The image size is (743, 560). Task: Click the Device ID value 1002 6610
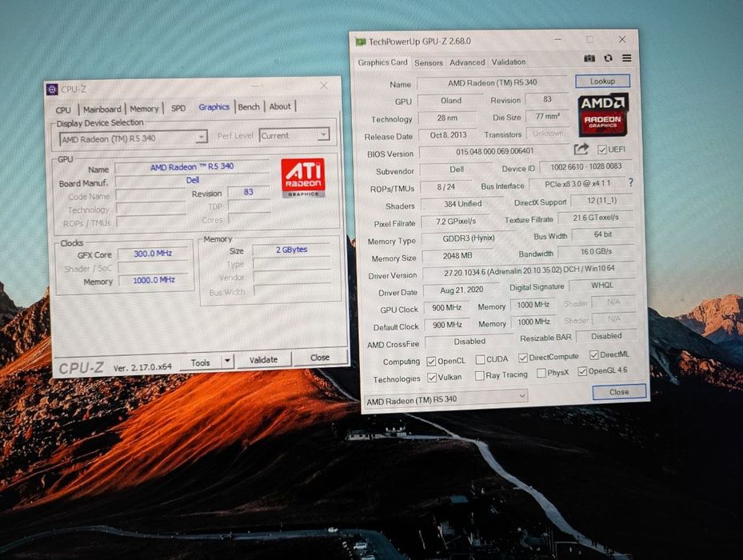[585, 166]
